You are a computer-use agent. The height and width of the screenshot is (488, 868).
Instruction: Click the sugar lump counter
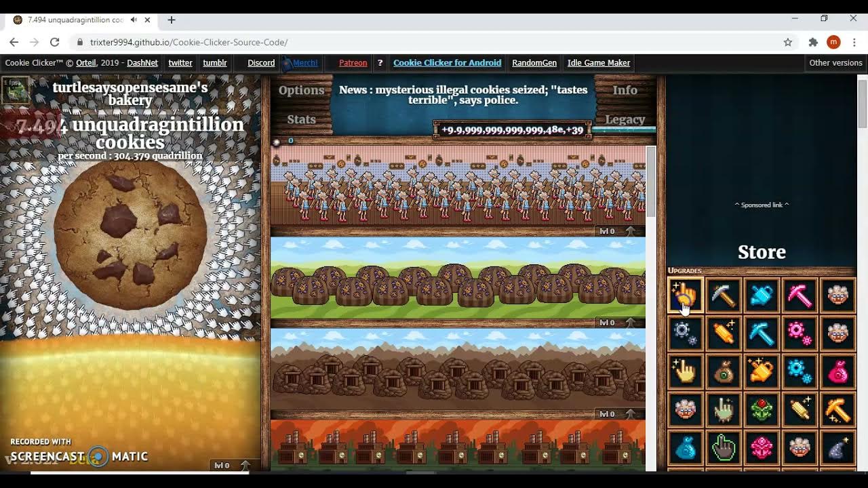point(283,141)
